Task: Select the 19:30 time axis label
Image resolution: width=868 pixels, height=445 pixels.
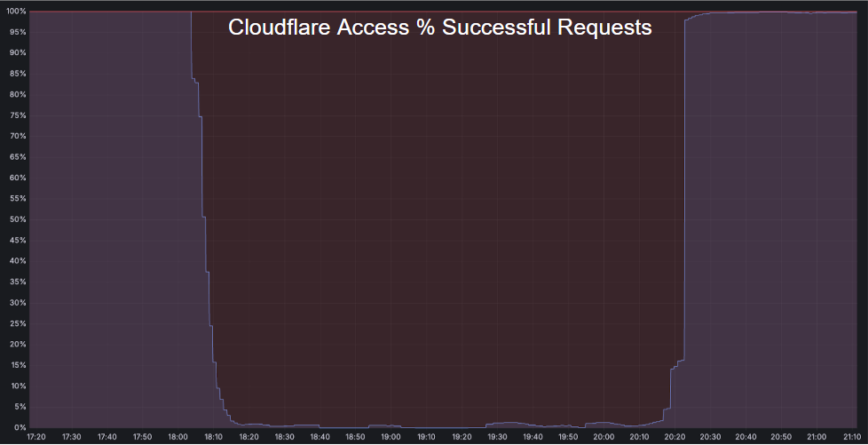Action: coord(497,437)
